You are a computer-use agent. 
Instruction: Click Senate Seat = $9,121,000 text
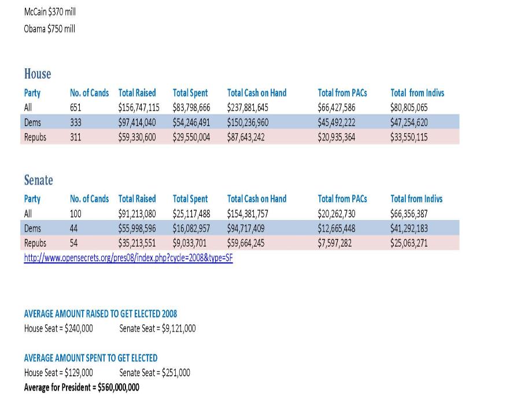(157, 328)
